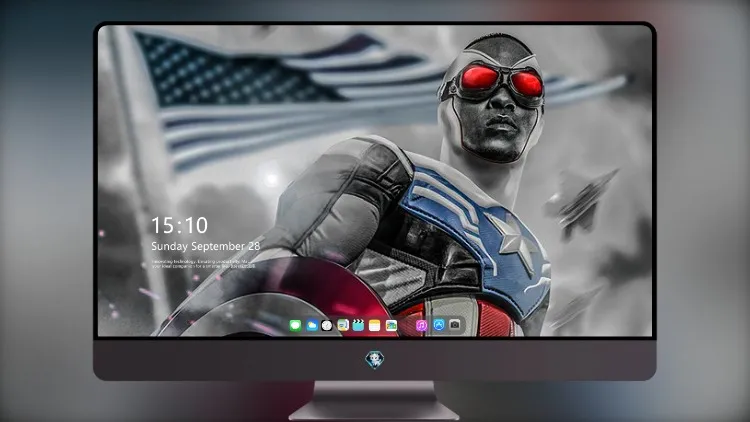Launch the clapperboard video app icon

(358, 326)
